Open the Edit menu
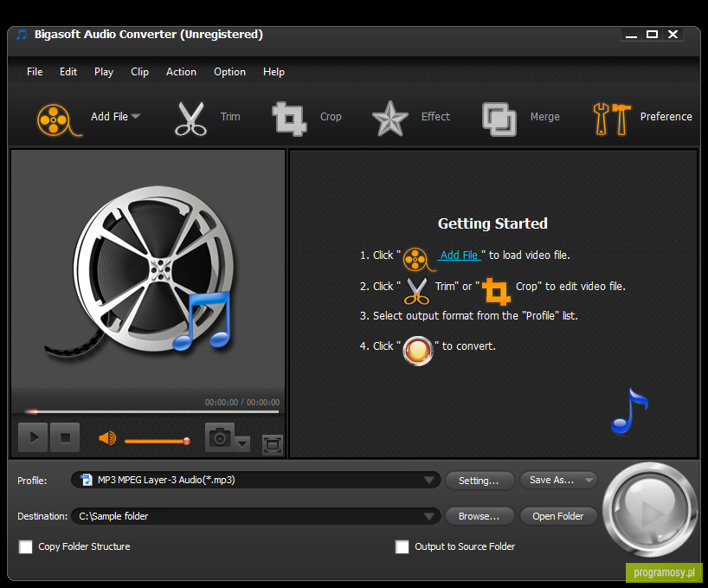The width and height of the screenshot is (708, 588). tap(68, 72)
